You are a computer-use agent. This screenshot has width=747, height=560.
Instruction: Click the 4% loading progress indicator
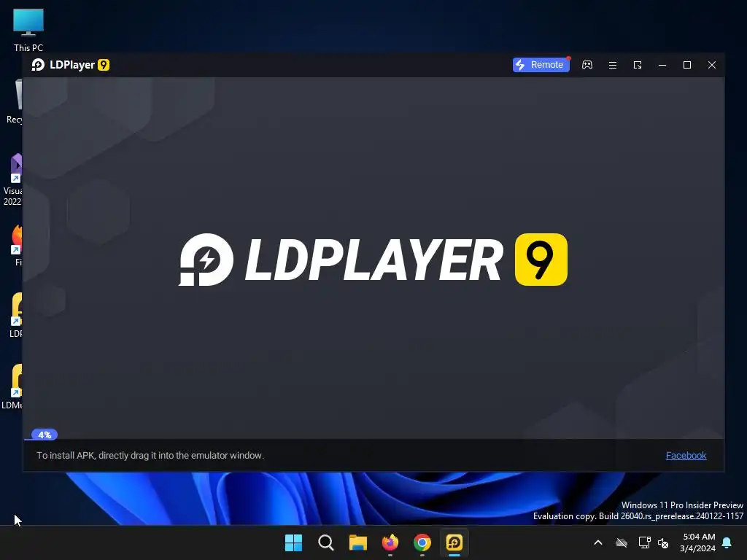[44, 435]
